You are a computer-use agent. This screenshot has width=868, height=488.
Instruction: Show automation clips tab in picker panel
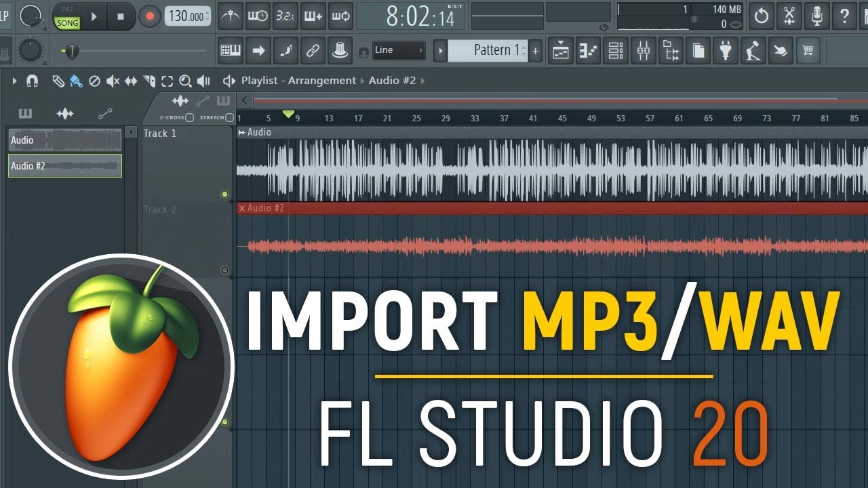tap(105, 113)
